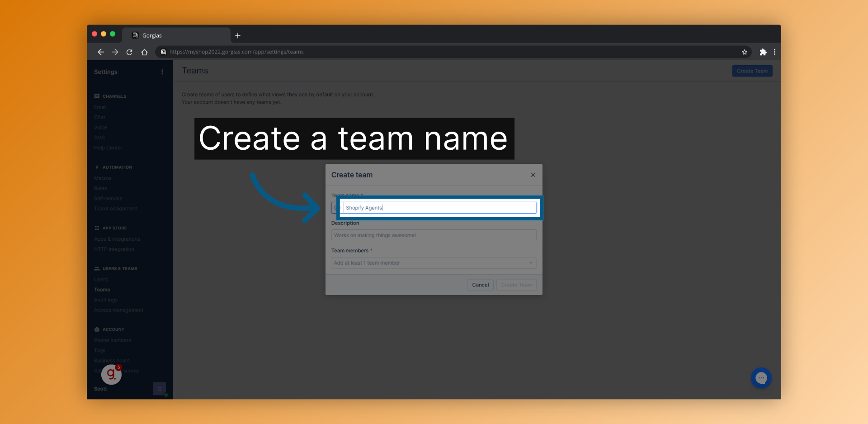Click the App Store section icon
The height and width of the screenshot is (424, 868).
pos(97,228)
